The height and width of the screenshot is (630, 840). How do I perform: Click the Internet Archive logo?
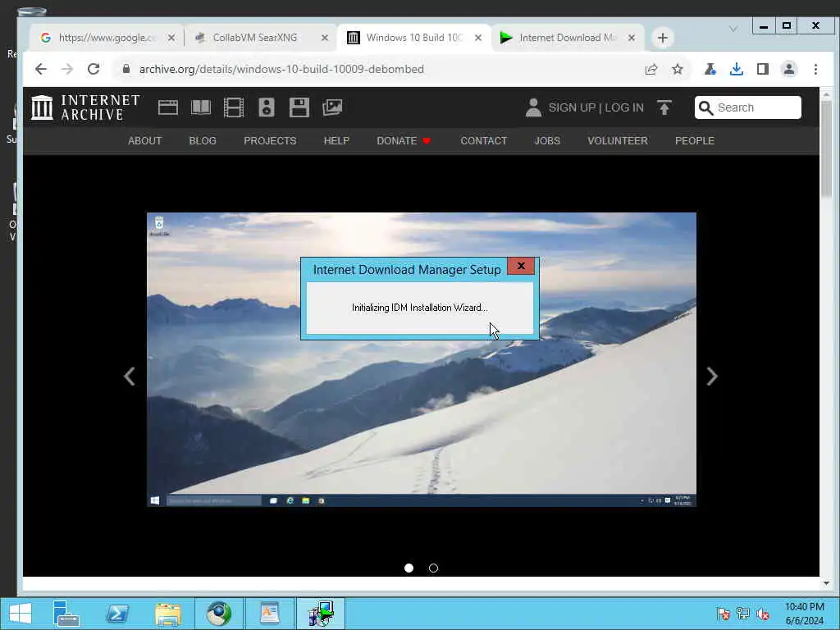(x=85, y=107)
